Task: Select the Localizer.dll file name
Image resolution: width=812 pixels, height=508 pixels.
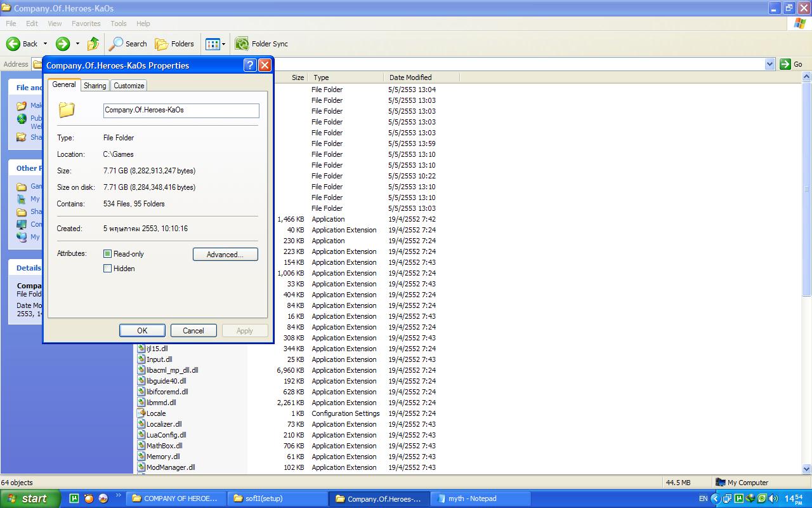Action: pyautogui.click(x=164, y=424)
